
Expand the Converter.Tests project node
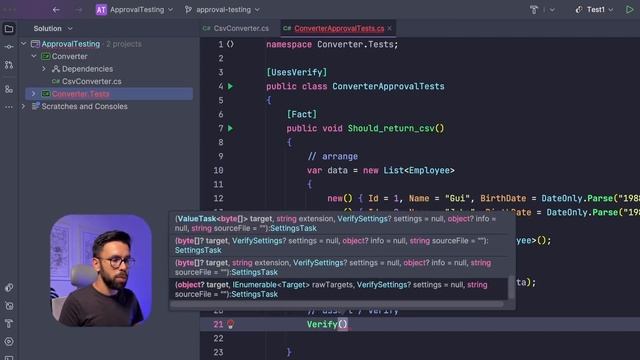34,94
